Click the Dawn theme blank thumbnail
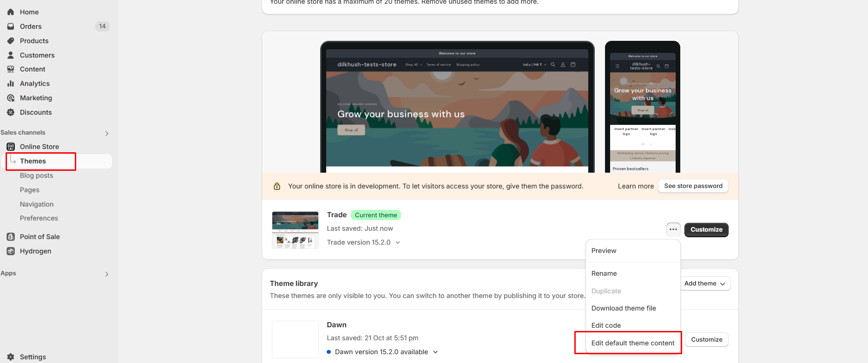868x363 pixels. (295, 339)
